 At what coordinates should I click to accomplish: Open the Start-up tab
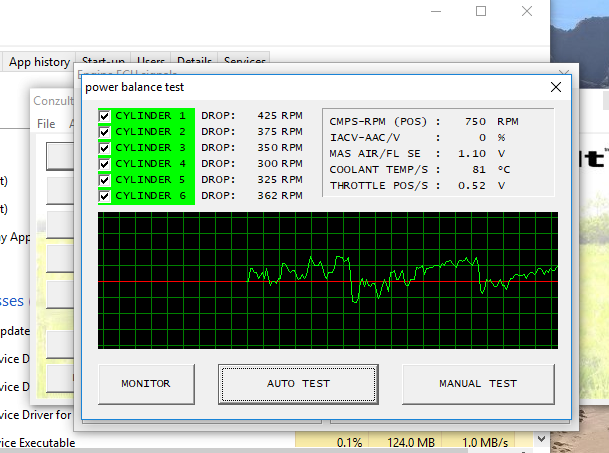[x=104, y=62]
